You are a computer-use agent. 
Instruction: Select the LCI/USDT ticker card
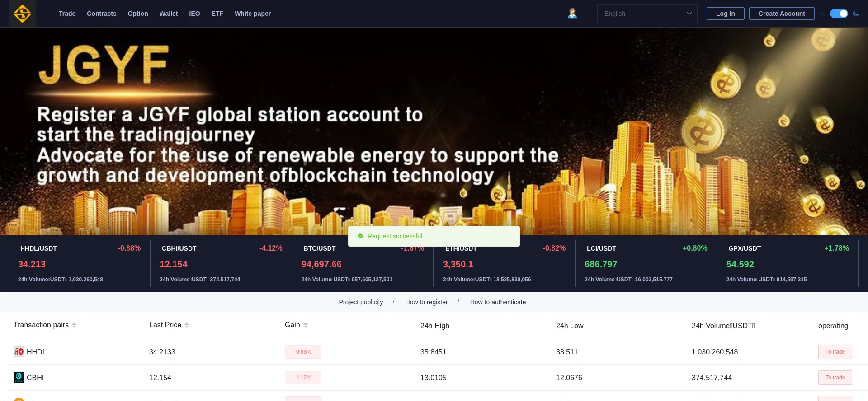pyautogui.click(x=646, y=264)
